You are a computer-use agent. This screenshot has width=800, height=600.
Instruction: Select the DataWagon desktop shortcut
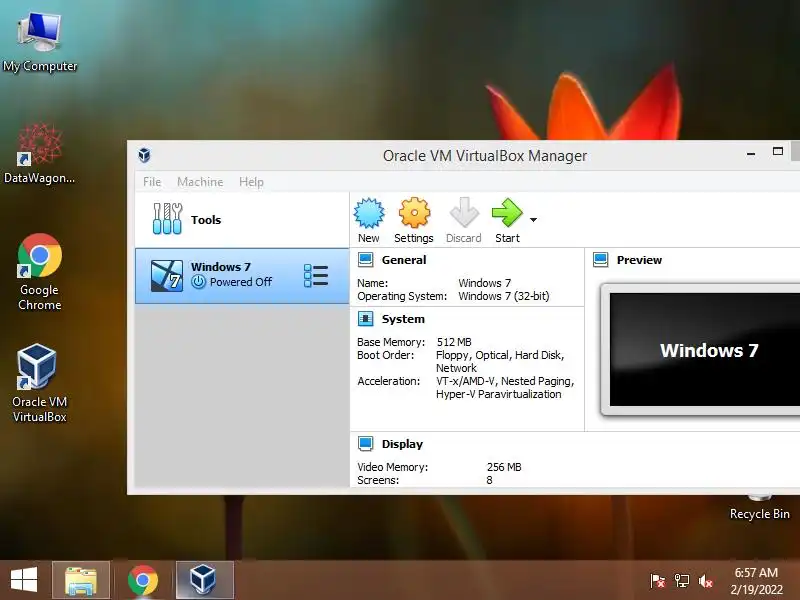coord(40,153)
